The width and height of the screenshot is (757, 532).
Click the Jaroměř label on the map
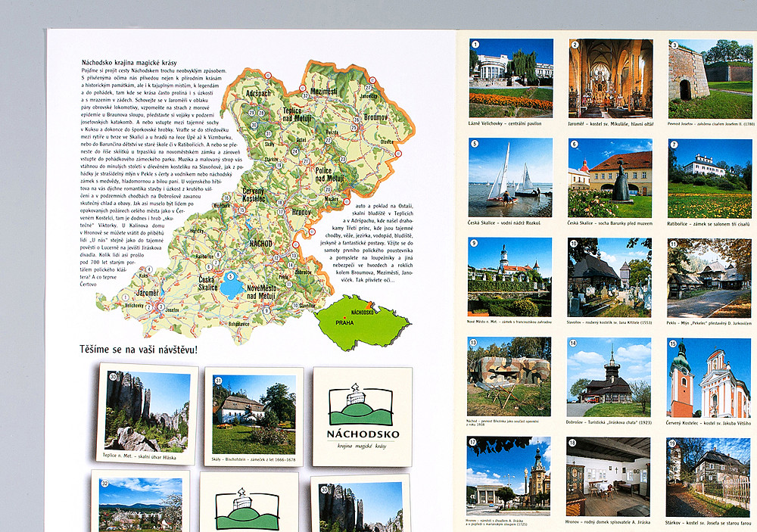(148, 293)
